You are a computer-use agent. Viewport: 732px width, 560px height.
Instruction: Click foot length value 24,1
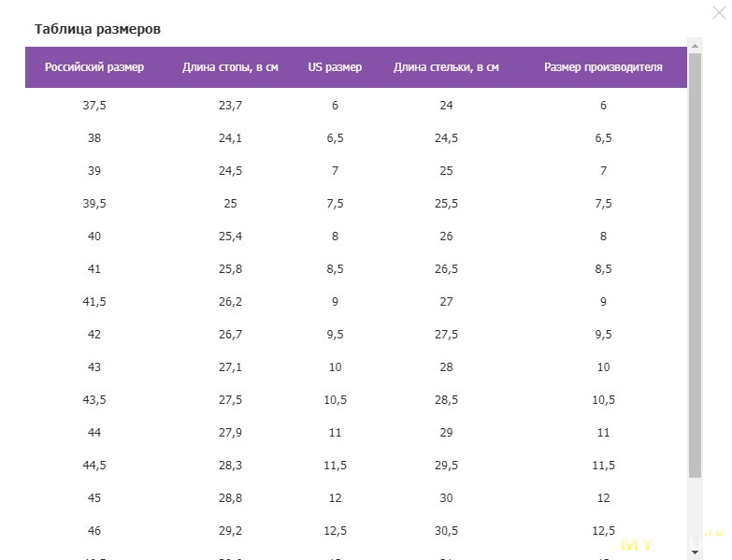(x=230, y=138)
